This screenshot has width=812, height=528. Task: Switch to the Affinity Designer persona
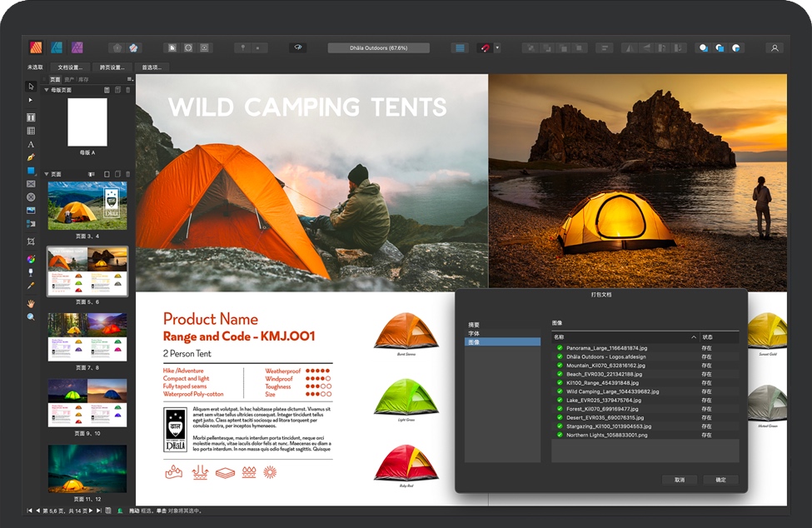click(57, 47)
